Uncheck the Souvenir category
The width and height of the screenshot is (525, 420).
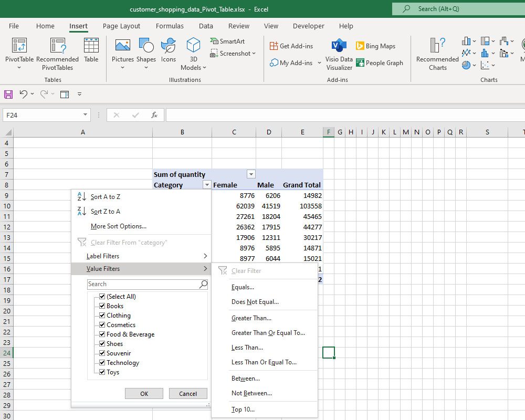(102, 353)
